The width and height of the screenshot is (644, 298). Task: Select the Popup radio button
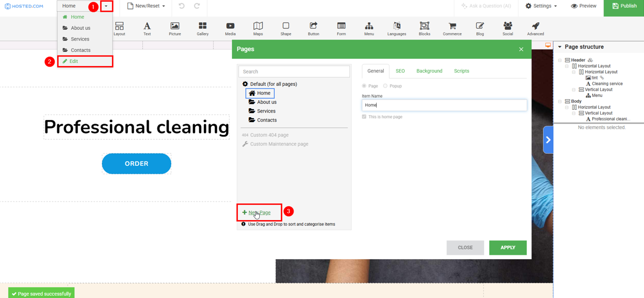point(385,86)
